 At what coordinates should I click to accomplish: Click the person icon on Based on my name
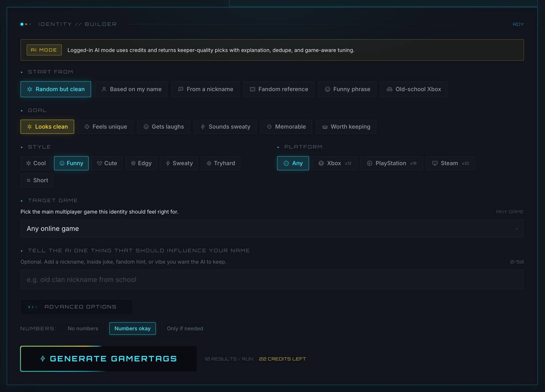click(104, 89)
